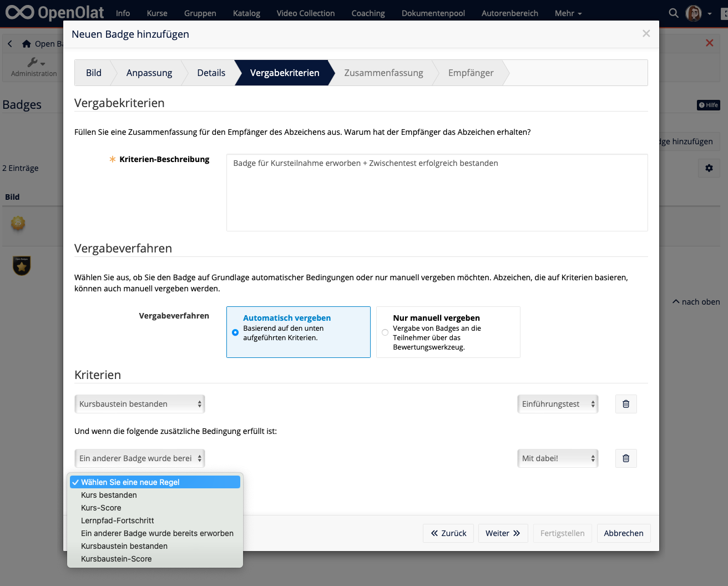This screenshot has width=728, height=586.
Task: Open the 'Mit dabei!' badge dropdown
Action: point(557,458)
